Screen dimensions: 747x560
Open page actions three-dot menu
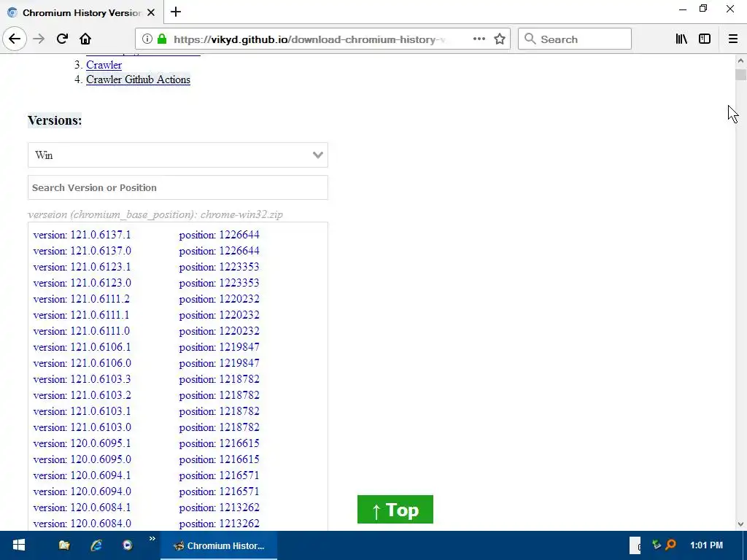tap(479, 39)
